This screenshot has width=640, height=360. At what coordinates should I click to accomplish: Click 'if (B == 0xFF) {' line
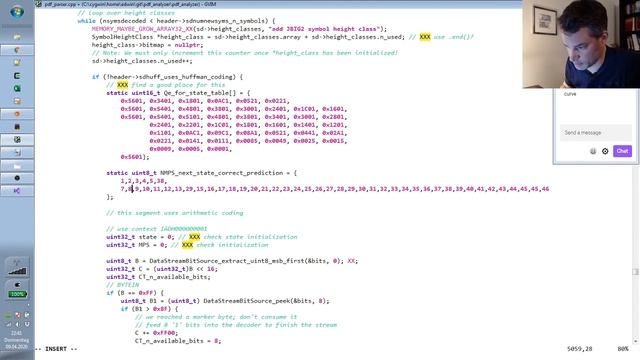pyautogui.click(x=135, y=293)
